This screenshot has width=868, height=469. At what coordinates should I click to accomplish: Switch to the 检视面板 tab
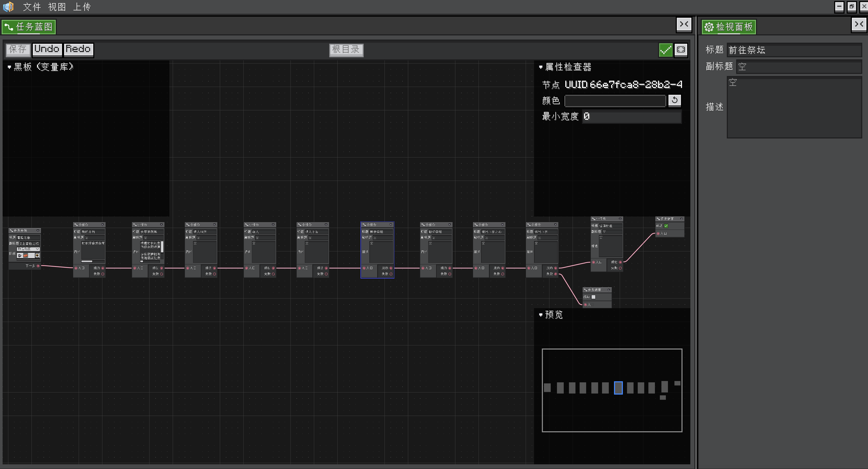click(729, 27)
